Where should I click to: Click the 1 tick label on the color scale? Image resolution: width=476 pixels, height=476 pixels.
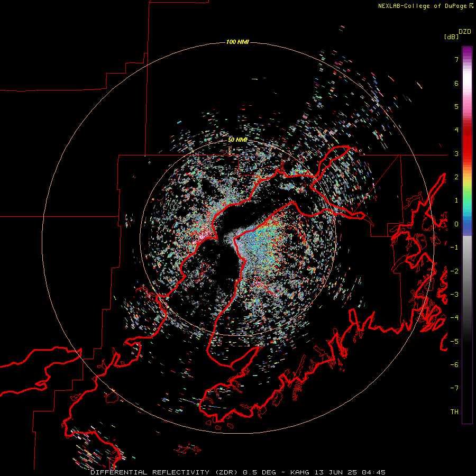(x=456, y=200)
